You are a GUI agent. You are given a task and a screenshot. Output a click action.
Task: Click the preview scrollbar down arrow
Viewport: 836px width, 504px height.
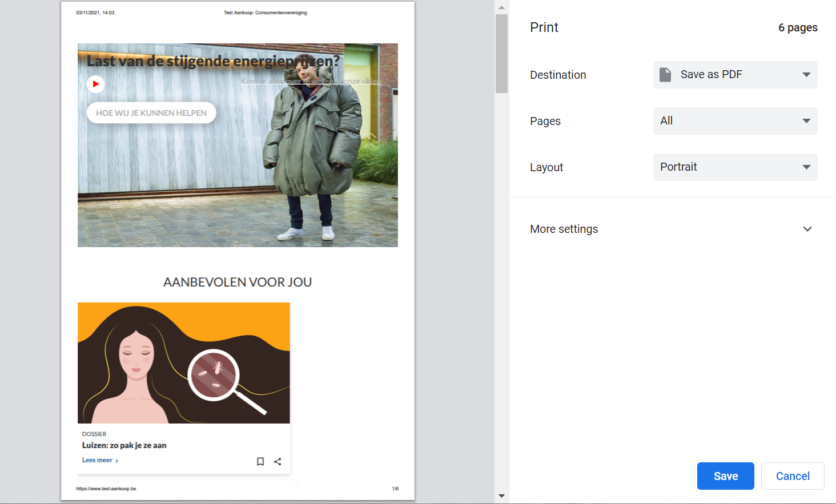(x=501, y=496)
